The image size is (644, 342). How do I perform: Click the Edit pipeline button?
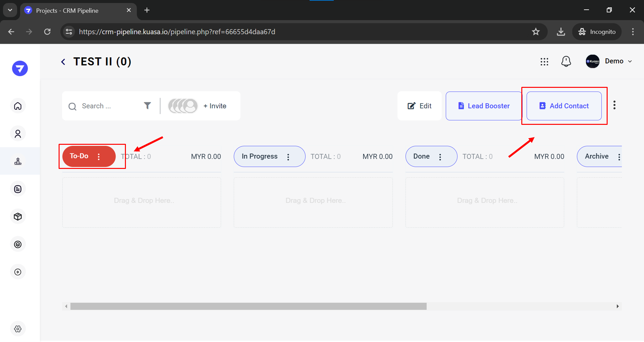click(x=420, y=106)
